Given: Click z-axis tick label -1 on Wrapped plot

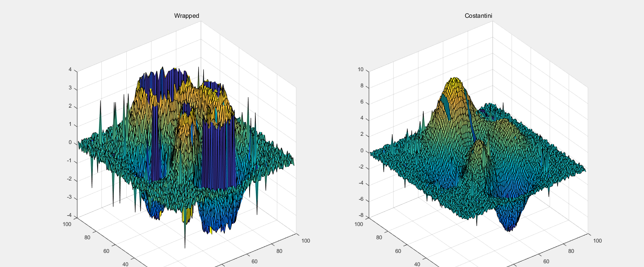Looking at the screenshot, I should pos(70,161).
